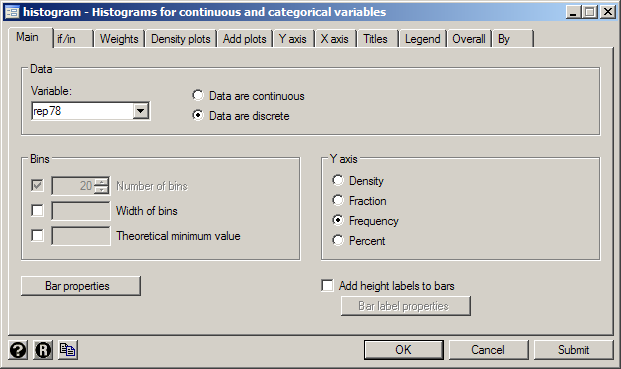Close the histogram dialog window
This screenshot has width=621, height=369.
tap(608, 12)
